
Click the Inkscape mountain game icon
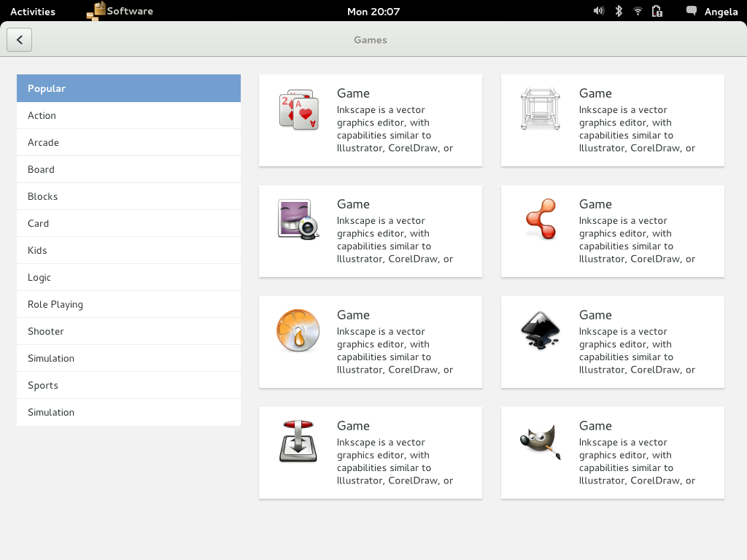pos(540,330)
